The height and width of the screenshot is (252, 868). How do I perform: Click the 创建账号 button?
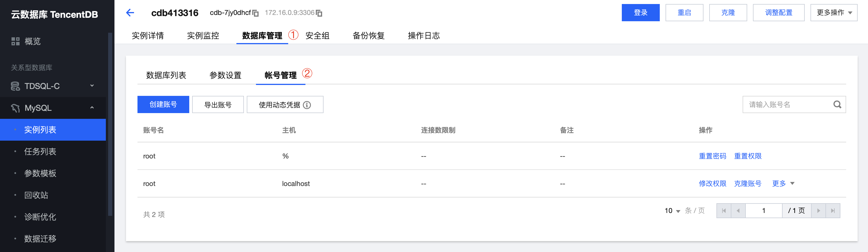point(163,105)
